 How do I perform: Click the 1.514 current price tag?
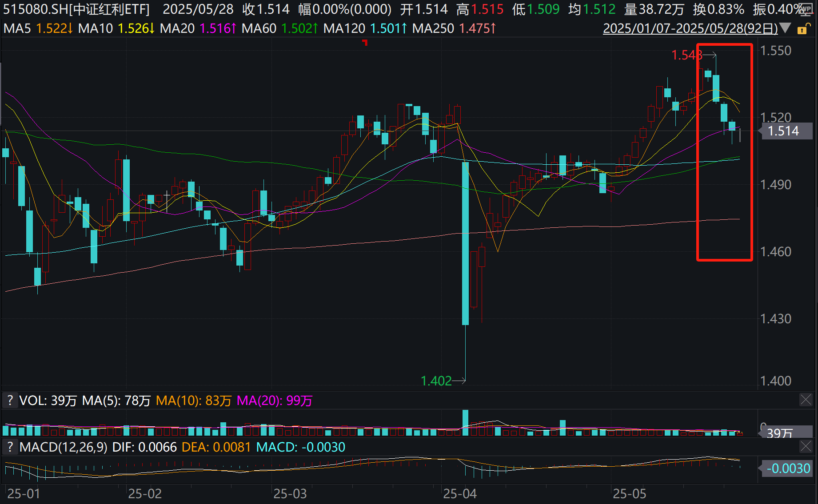pyautogui.click(x=784, y=131)
